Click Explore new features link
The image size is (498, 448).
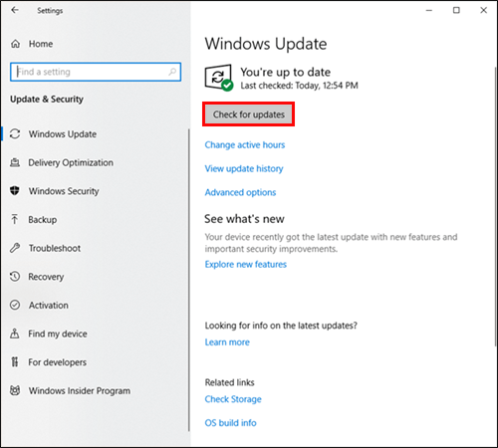tap(246, 265)
